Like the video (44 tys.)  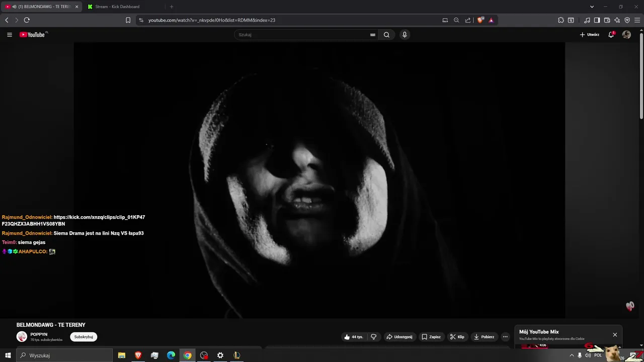(x=354, y=337)
